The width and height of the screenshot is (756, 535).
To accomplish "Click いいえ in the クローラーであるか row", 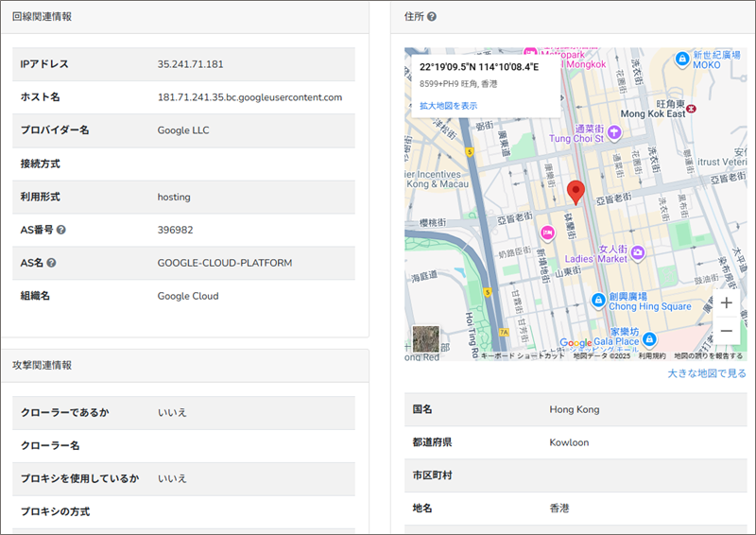I will (172, 412).
